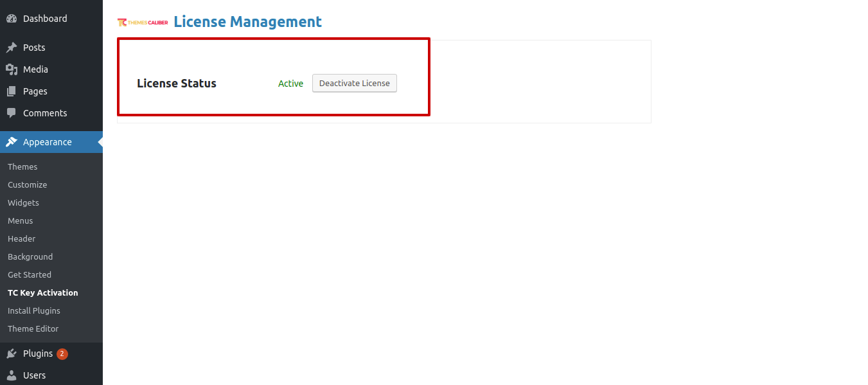
Task: Navigate to Get Started page
Action: [x=30, y=274]
